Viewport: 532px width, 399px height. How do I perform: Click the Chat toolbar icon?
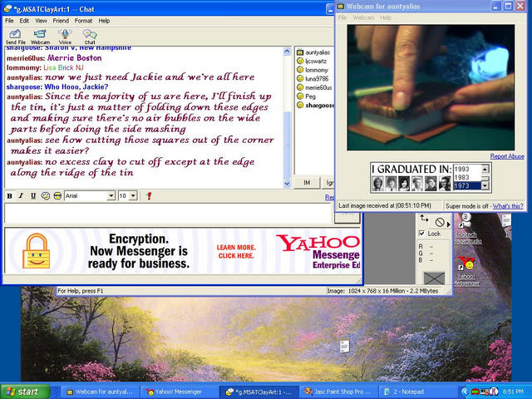[x=90, y=37]
